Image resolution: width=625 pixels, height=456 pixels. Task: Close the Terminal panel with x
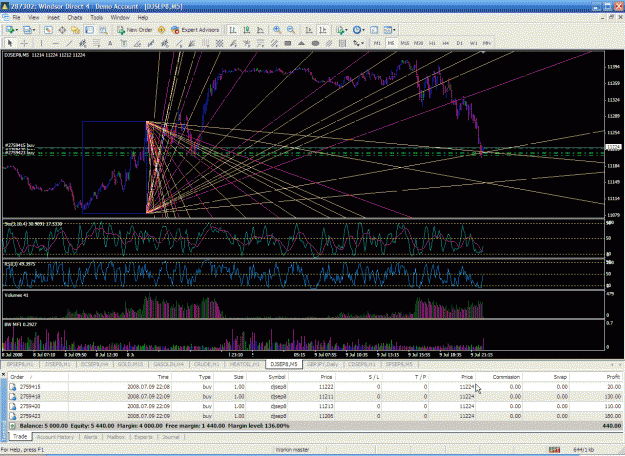pyautogui.click(x=3, y=375)
